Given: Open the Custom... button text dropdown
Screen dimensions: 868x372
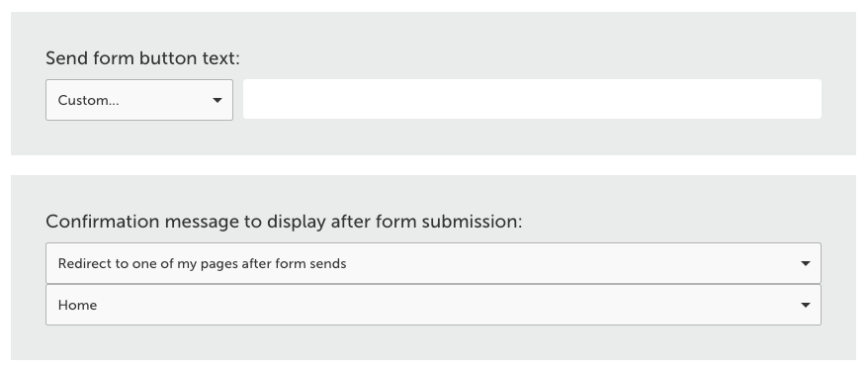Looking at the screenshot, I should [139, 100].
